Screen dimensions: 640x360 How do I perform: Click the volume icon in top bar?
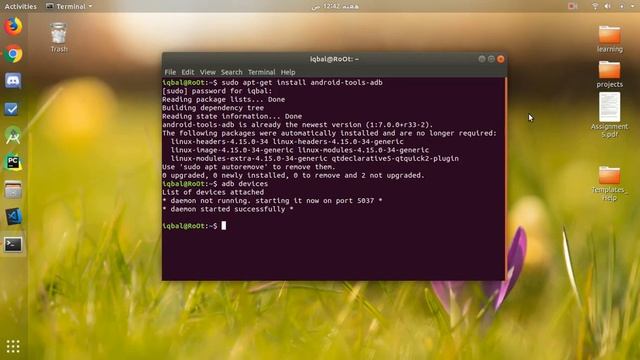click(608, 6)
